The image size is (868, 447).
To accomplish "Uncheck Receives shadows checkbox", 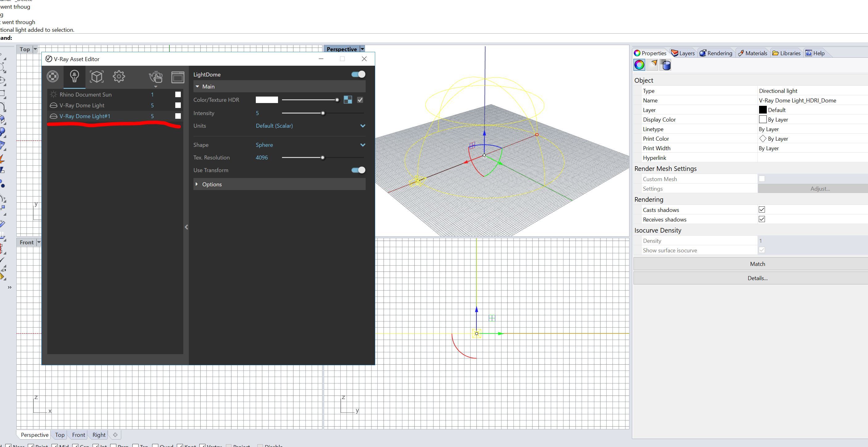I will (x=762, y=219).
